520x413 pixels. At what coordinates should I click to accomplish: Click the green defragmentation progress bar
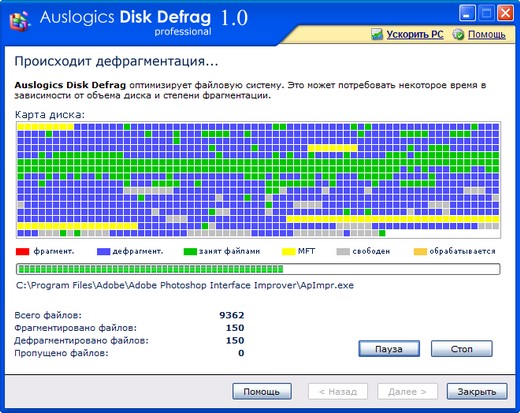click(x=258, y=269)
